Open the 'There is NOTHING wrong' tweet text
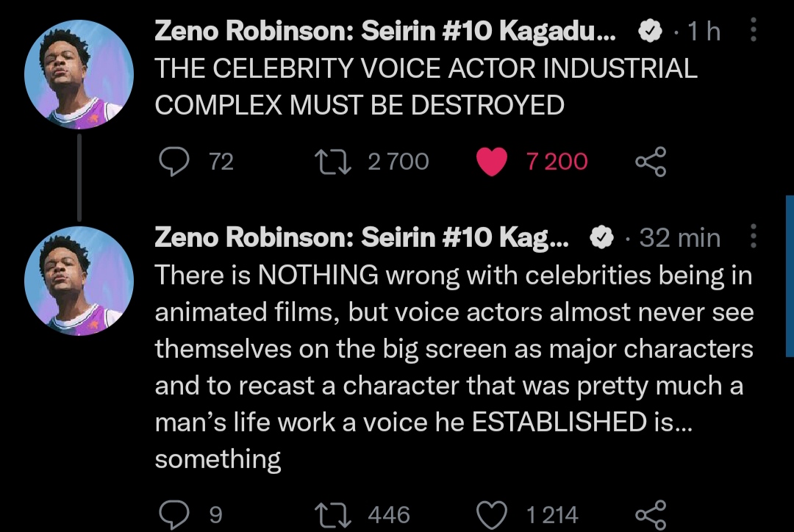 click(x=454, y=367)
